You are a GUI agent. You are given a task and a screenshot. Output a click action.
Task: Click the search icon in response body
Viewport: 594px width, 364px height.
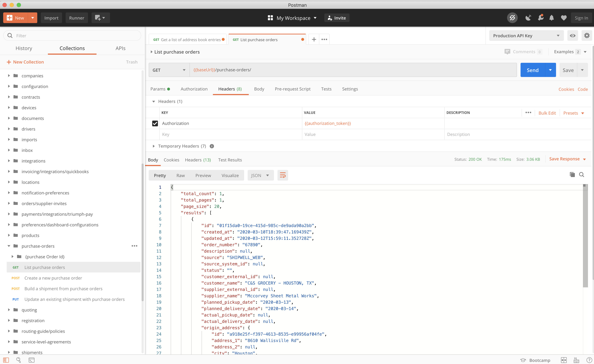[581, 175]
